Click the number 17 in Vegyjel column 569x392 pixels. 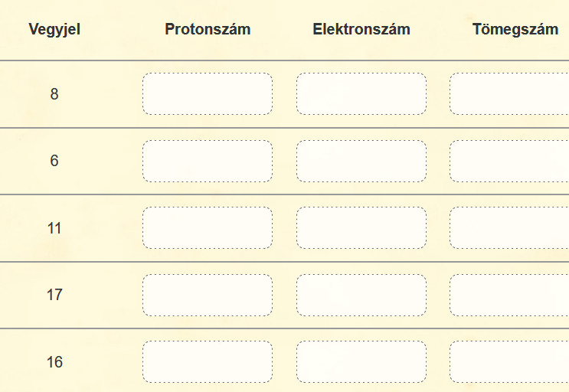(x=54, y=295)
